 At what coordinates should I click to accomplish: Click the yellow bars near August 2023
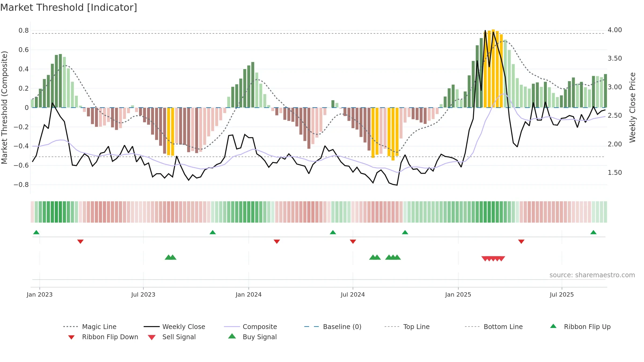point(170,131)
